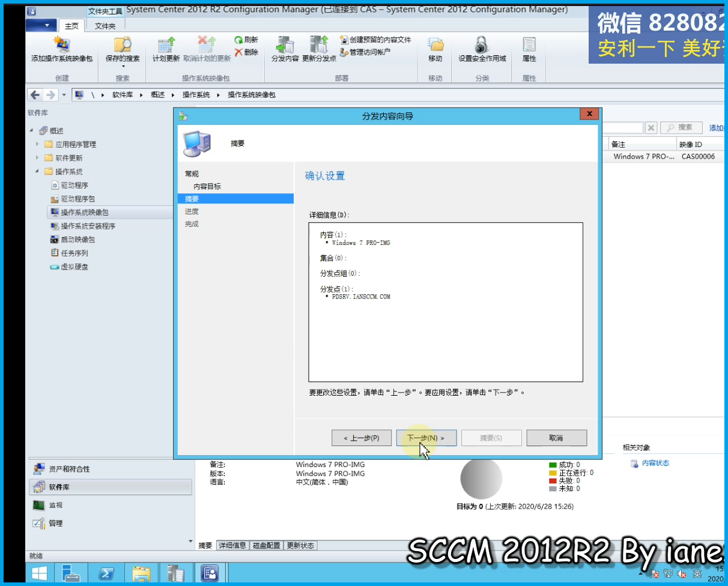
Task: Switch to Home (主页) ribbon tab
Action: click(72, 26)
